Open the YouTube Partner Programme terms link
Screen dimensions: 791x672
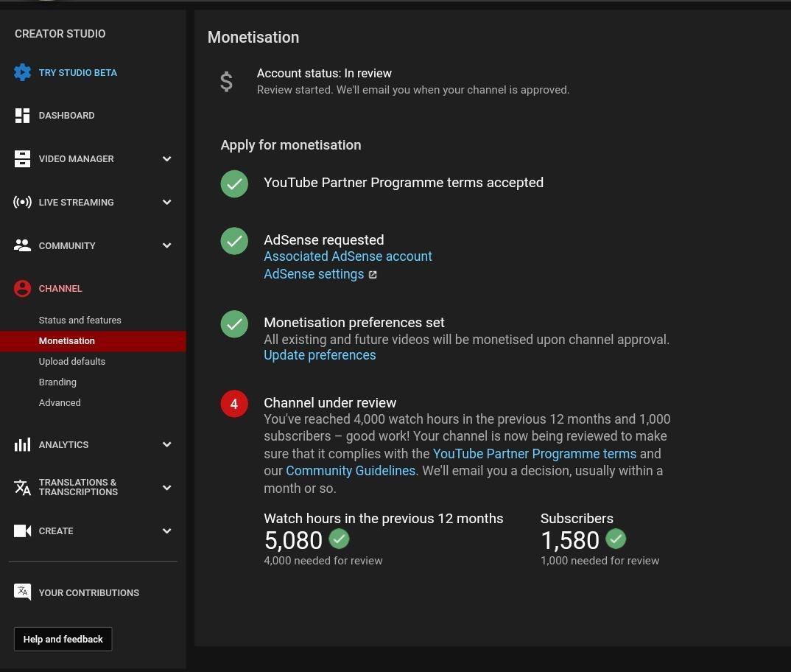pos(535,453)
